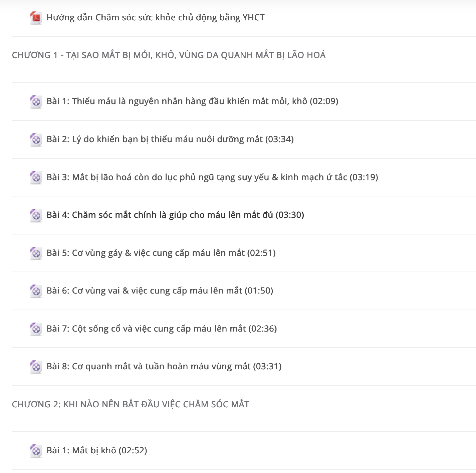Click the video icon for Bài 3 lão hoá
This screenshot has width=476, height=473.
click(36, 177)
